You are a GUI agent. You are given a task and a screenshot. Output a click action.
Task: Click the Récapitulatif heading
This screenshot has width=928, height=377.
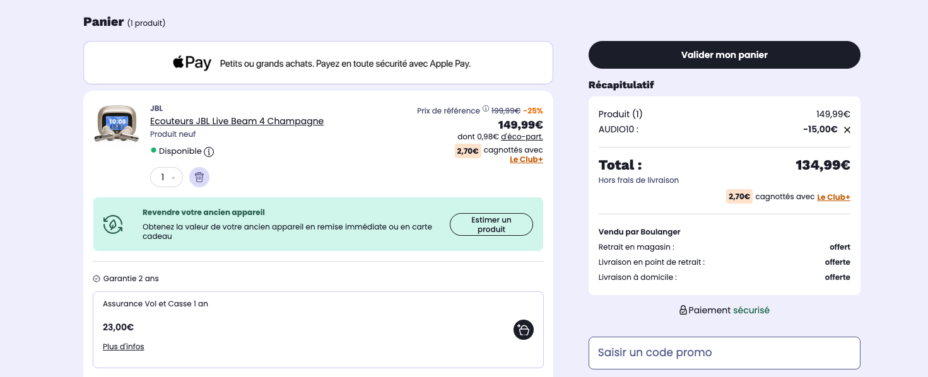pyautogui.click(x=621, y=85)
